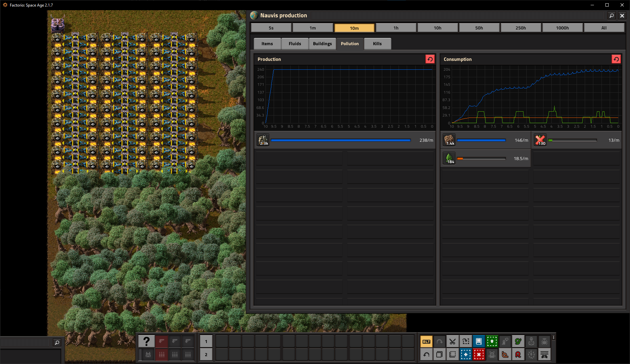This screenshot has height=364, width=630.
Task: Click the red highlighted ammo slot
Action: [161, 355]
